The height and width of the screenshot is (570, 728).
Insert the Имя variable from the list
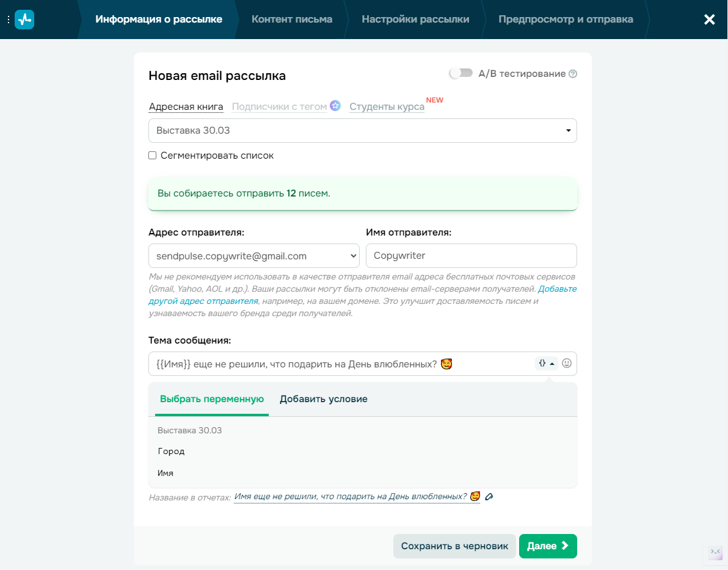(166, 473)
